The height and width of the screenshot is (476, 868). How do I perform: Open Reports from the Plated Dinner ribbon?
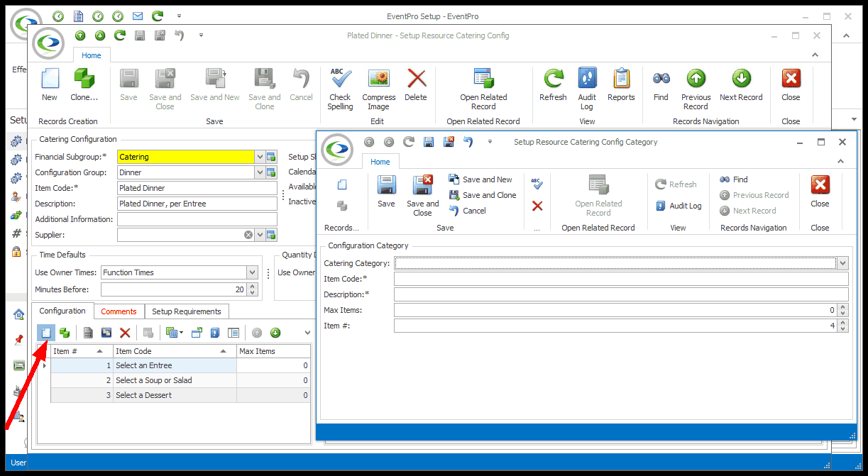pyautogui.click(x=621, y=85)
